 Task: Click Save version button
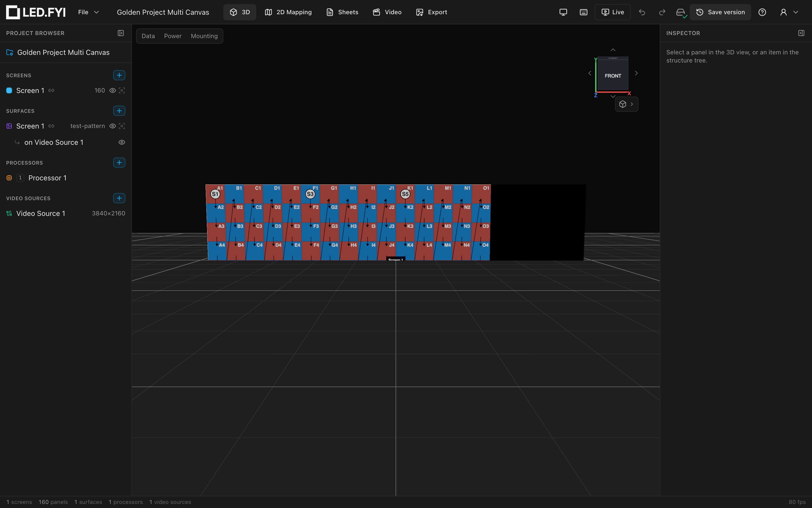[x=720, y=12]
